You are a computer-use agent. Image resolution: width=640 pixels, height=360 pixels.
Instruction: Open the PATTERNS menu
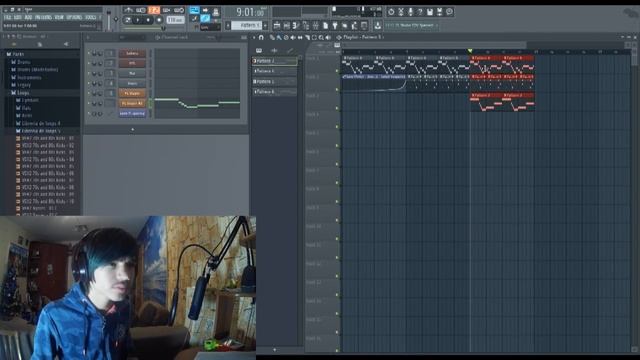(x=43, y=18)
